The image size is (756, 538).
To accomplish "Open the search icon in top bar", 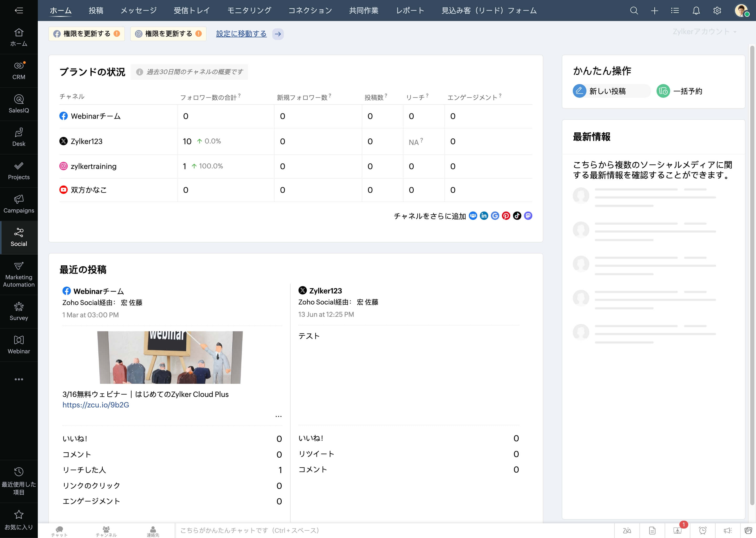I will (634, 10).
